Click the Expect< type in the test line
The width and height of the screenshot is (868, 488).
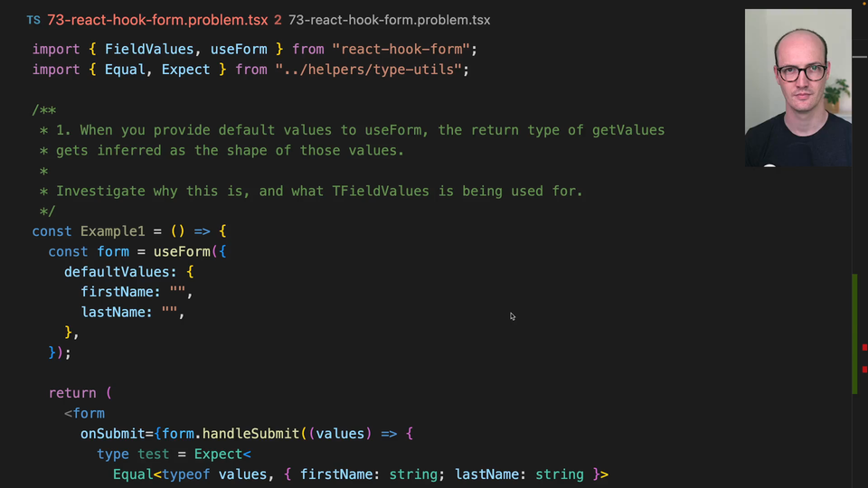click(x=222, y=455)
